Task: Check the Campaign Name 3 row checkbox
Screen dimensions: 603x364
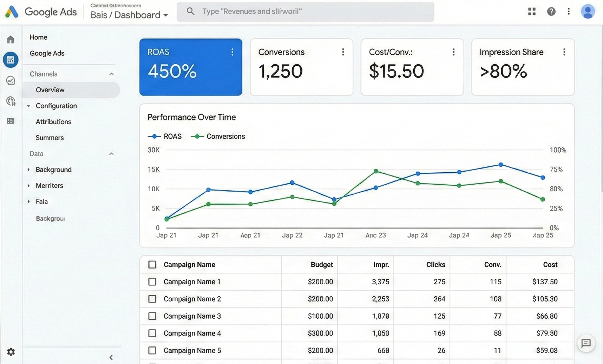Action: click(x=152, y=316)
